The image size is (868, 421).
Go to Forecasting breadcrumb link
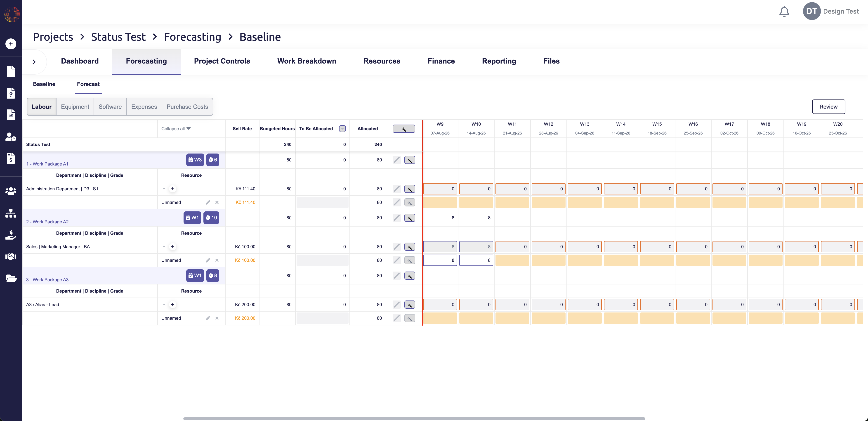tap(192, 37)
